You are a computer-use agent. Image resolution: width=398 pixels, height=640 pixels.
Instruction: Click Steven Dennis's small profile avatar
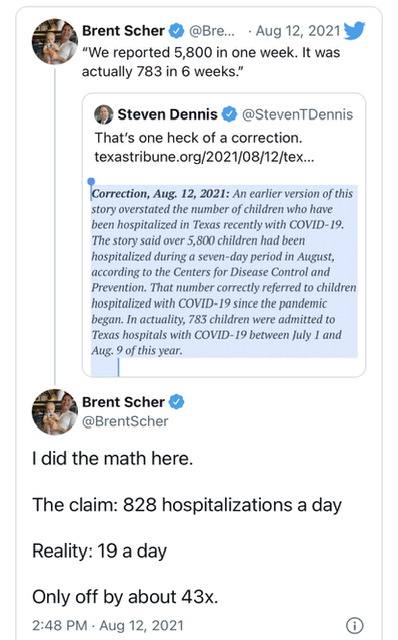pyautogui.click(x=104, y=115)
